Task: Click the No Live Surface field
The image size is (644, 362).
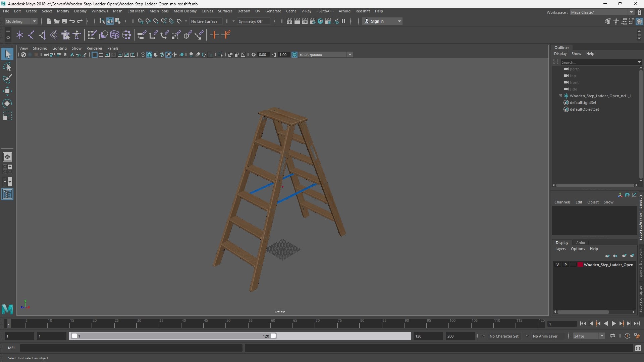Action: tap(206, 21)
